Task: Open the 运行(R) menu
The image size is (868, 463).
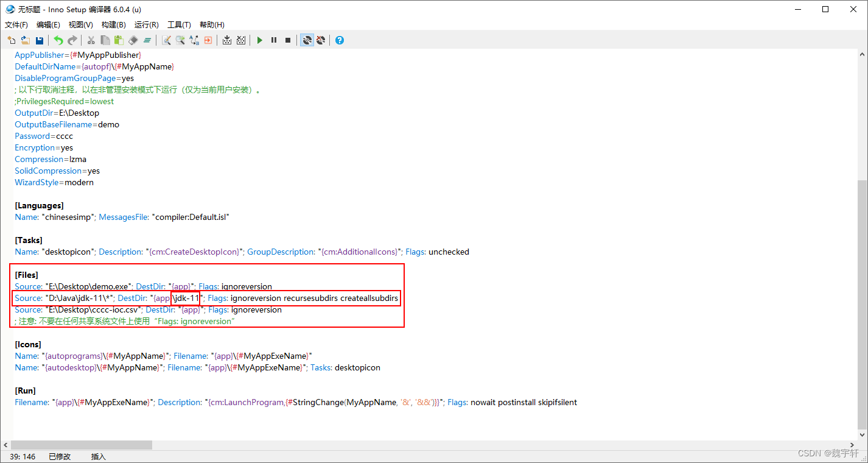Action: tap(146, 24)
